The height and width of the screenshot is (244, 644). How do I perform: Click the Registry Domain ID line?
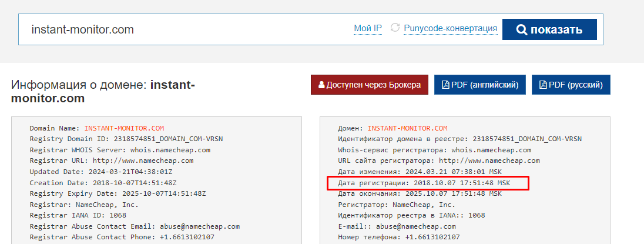(126, 139)
